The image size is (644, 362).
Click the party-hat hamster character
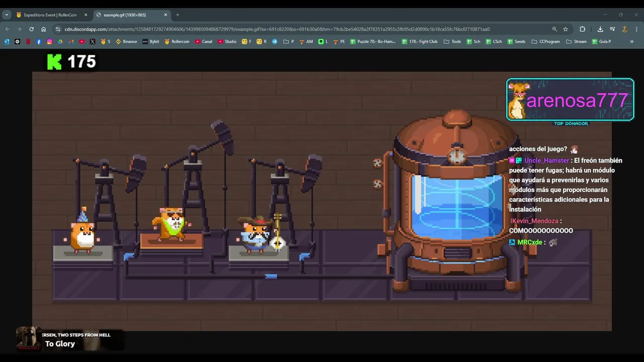coord(83,230)
